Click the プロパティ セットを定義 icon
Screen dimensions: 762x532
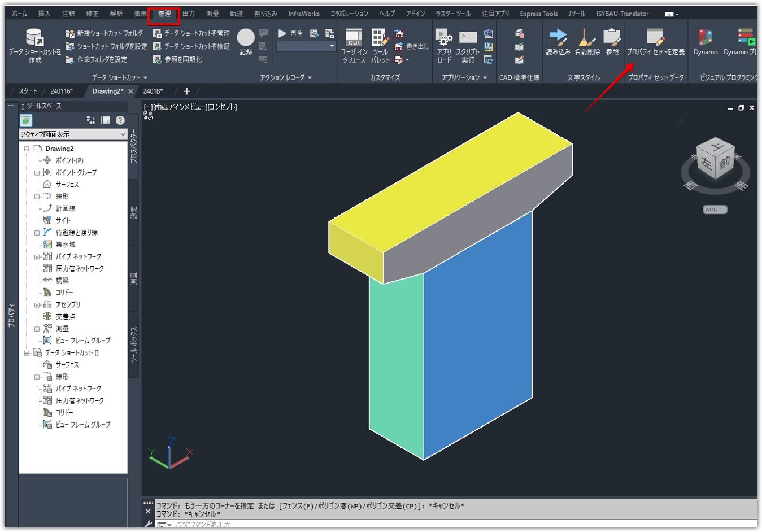coord(655,37)
